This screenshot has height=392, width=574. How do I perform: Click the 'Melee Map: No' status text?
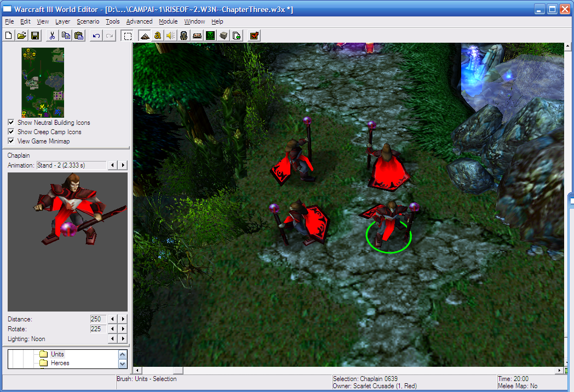click(x=518, y=386)
